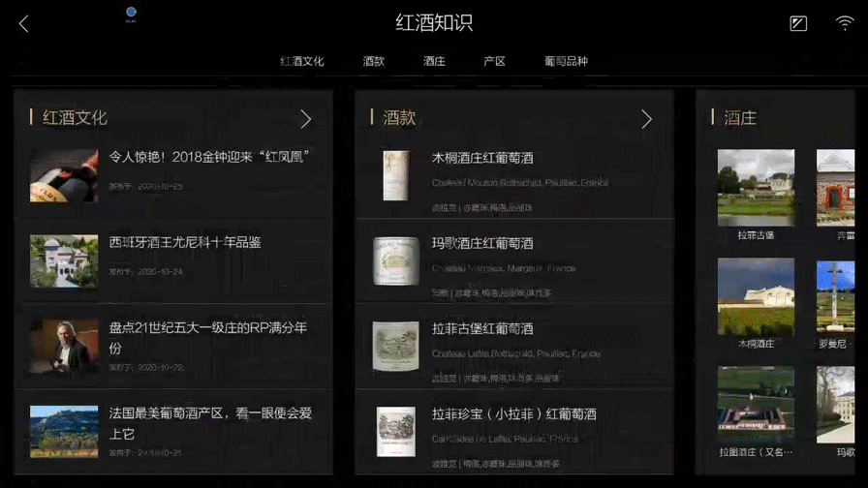The image size is (868, 488).
Task: Tap the screen mirroring icon at top right
Action: point(797,23)
